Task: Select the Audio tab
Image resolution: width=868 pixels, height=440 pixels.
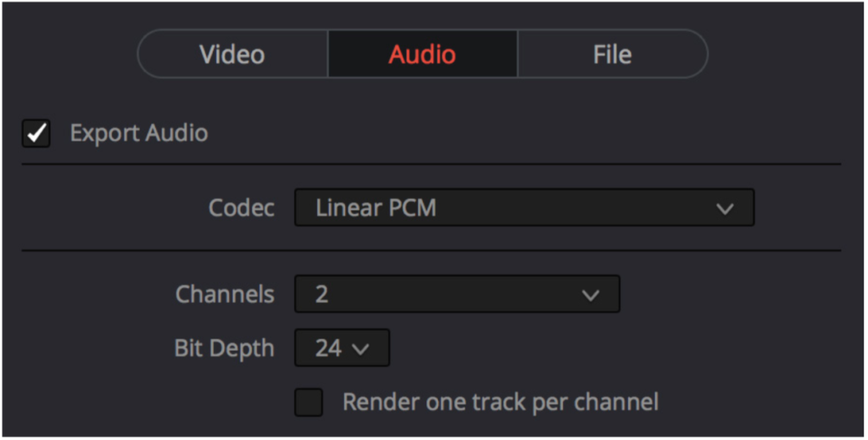Action: 423,53
